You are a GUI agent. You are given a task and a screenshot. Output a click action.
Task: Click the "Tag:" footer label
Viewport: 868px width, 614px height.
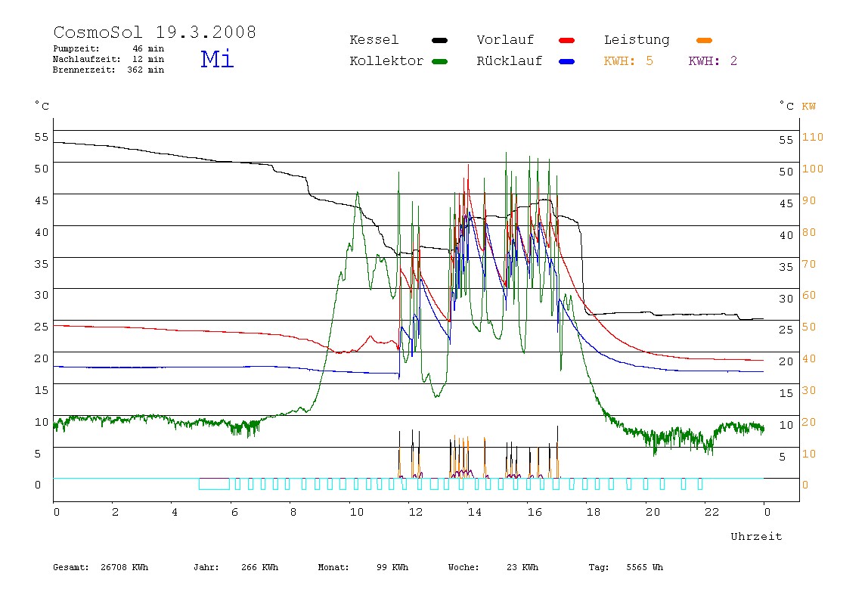598,567
